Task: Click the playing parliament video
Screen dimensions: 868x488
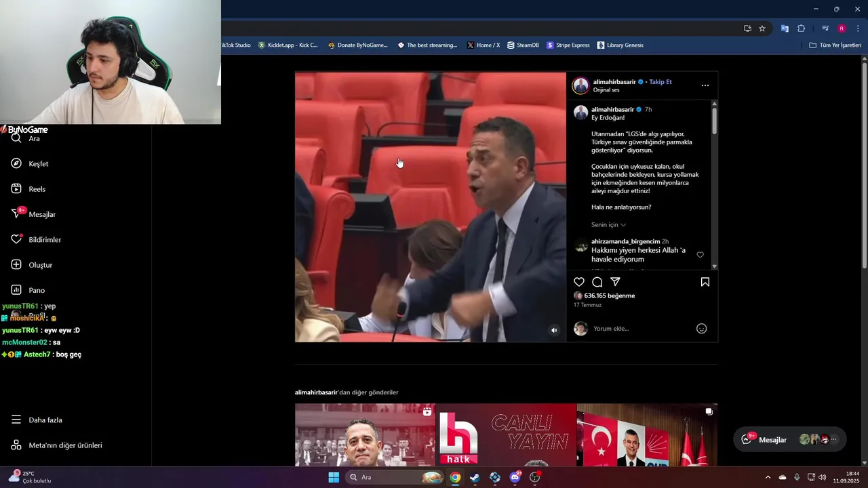Action: [x=431, y=207]
